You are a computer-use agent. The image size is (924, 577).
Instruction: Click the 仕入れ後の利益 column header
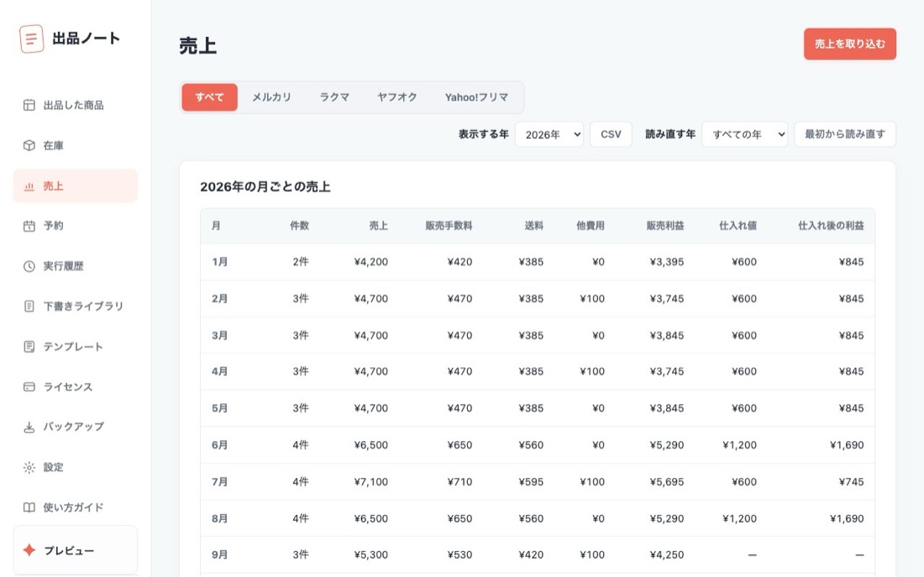(x=831, y=226)
